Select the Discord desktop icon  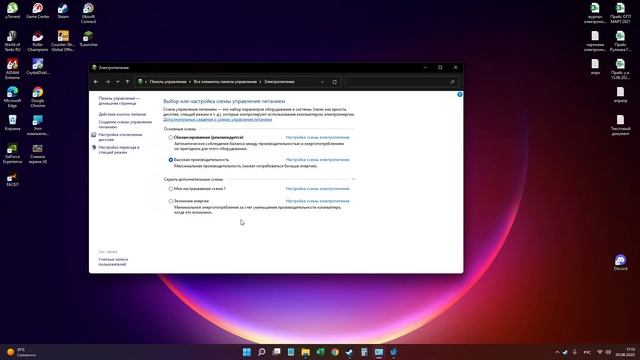pyautogui.click(x=620, y=262)
